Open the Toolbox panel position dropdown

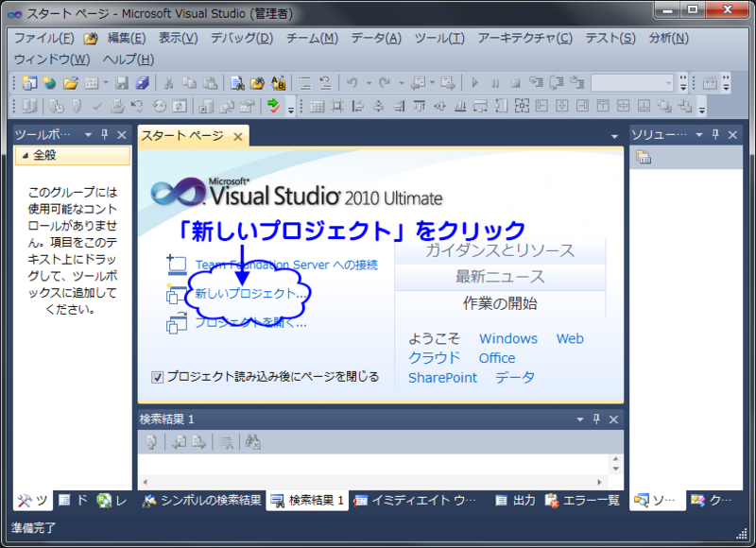tap(88, 135)
